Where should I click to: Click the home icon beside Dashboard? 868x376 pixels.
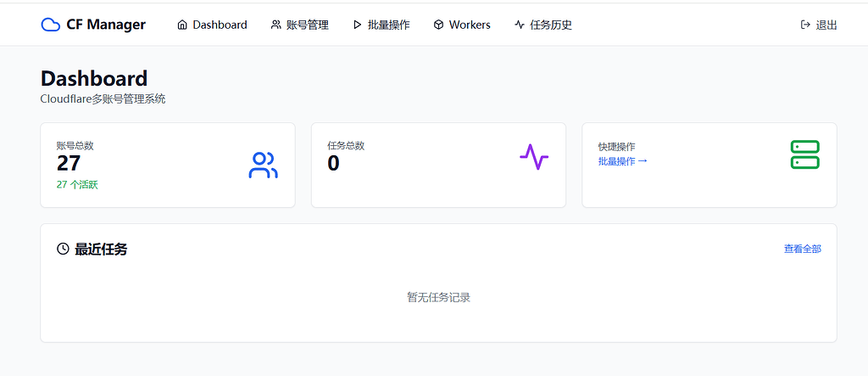coord(182,25)
